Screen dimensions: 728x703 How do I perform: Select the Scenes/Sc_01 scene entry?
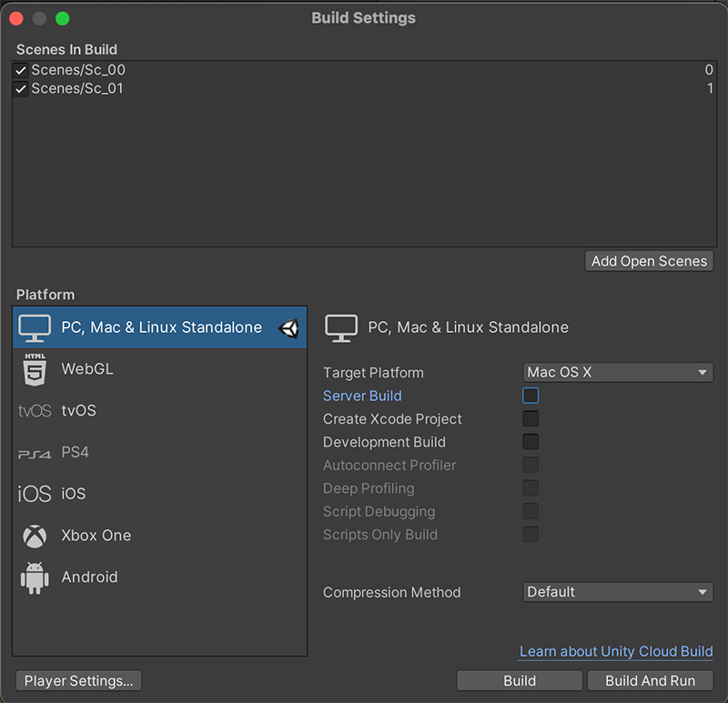(77, 89)
